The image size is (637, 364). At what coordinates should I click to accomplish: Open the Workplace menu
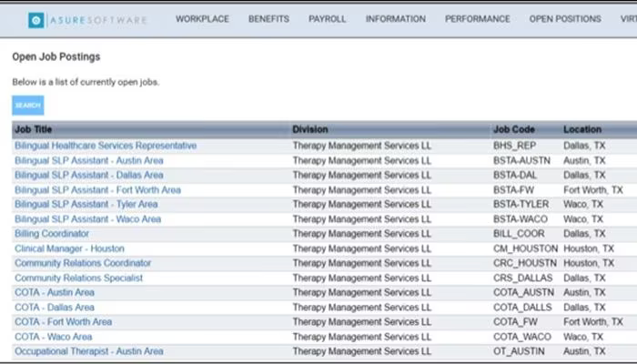[x=202, y=19]
